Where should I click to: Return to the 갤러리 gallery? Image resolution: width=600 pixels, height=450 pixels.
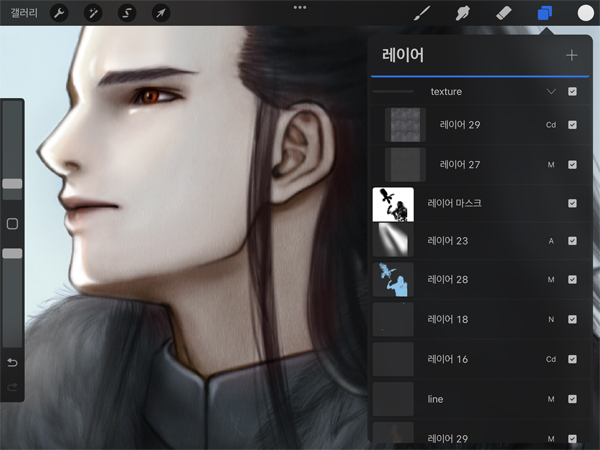coord(24,13)
